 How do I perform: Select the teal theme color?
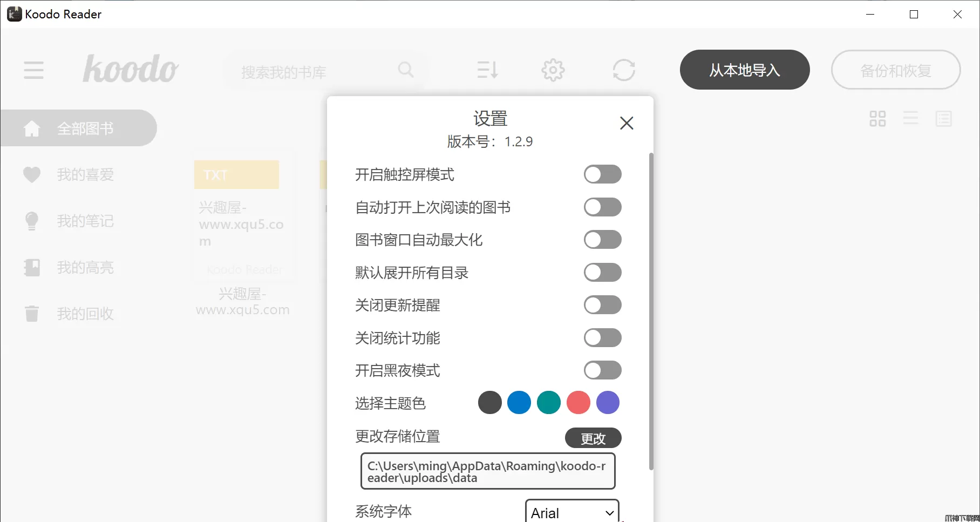point(549,403)
